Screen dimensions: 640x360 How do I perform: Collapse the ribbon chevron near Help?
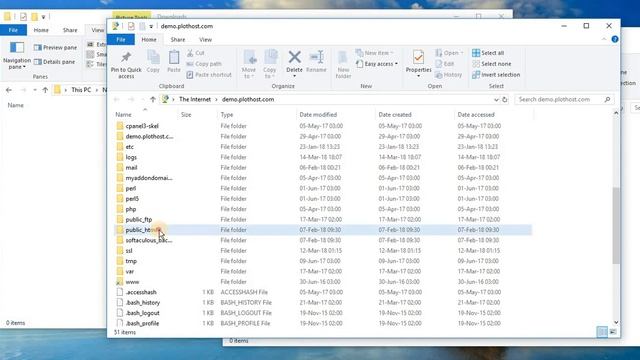[x=604, y=39]
